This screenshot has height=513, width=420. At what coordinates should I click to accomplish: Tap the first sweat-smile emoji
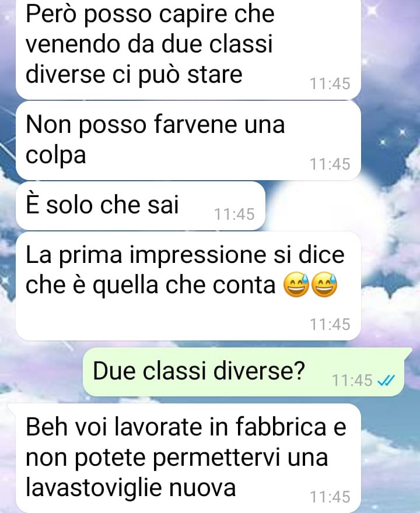click(x=296, y=284)
